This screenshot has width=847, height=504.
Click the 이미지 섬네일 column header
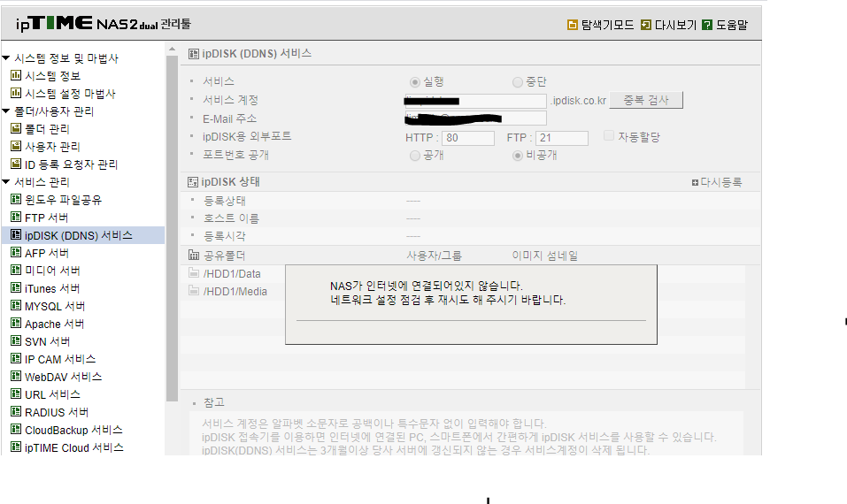tap(545, 256)
